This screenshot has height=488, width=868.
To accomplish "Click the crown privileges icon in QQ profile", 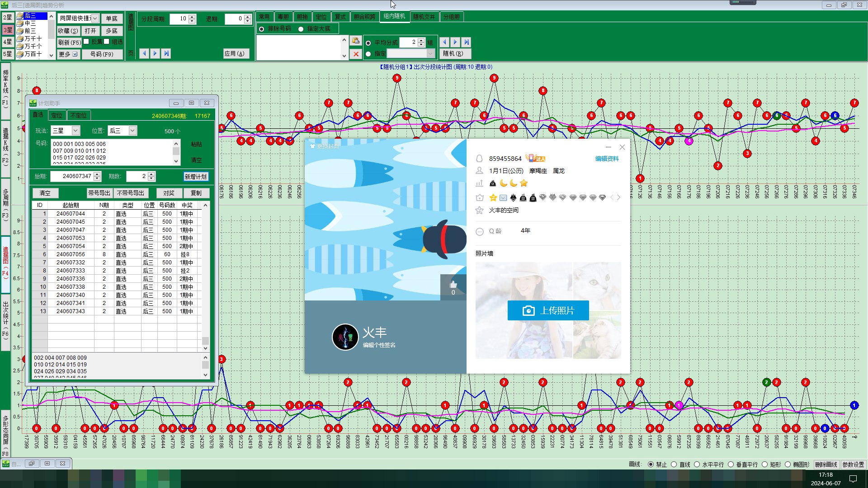I will [x=479, y=197].
